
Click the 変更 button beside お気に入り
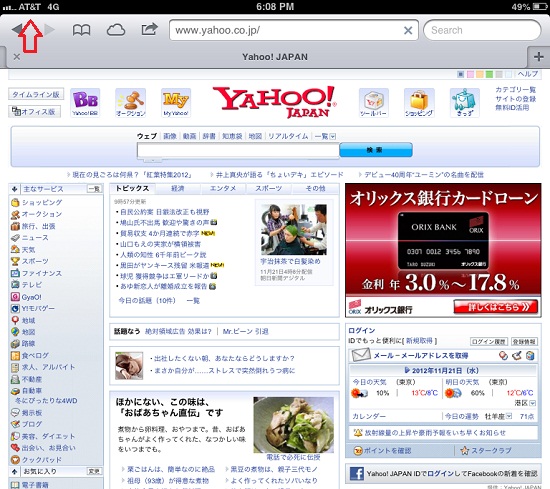click(94, 471)
